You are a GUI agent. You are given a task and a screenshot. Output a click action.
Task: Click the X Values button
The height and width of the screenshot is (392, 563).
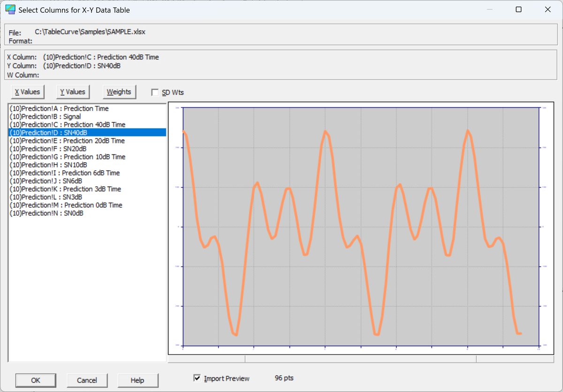[x=27, y=92]
